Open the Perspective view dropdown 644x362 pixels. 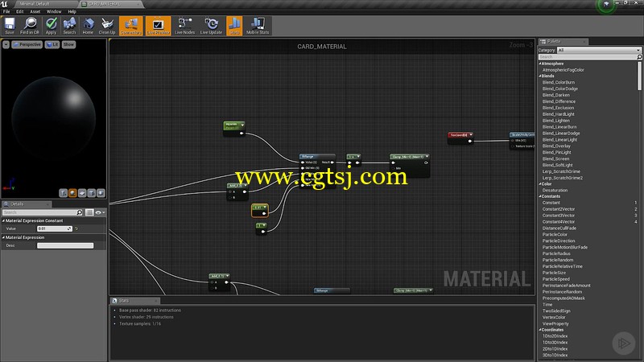tap(27, 44)
